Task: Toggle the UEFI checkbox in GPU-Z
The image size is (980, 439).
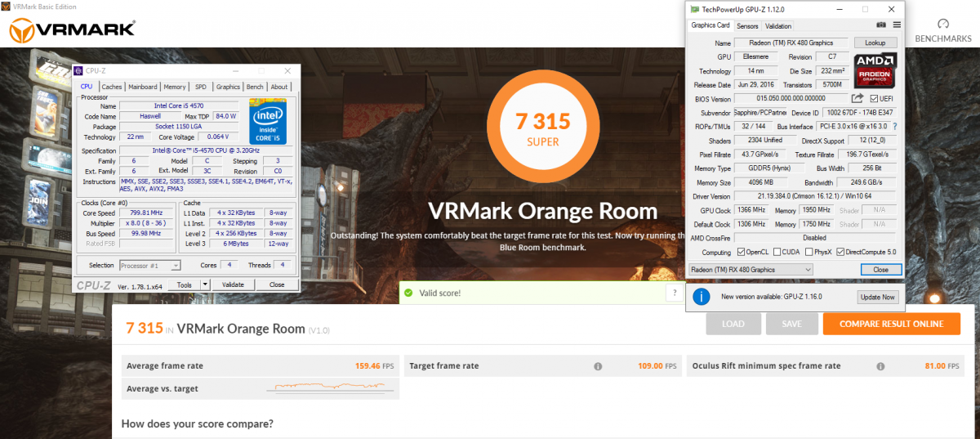Action: [873, 99]
